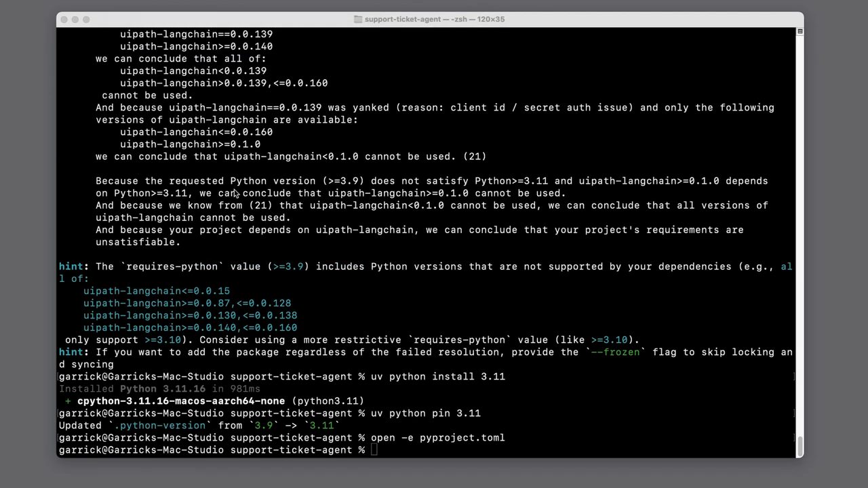Click the suggestion '(like >=3.10)'
Image resolution: width=868 pixels, height=488 pixels.
click(595, 340)
